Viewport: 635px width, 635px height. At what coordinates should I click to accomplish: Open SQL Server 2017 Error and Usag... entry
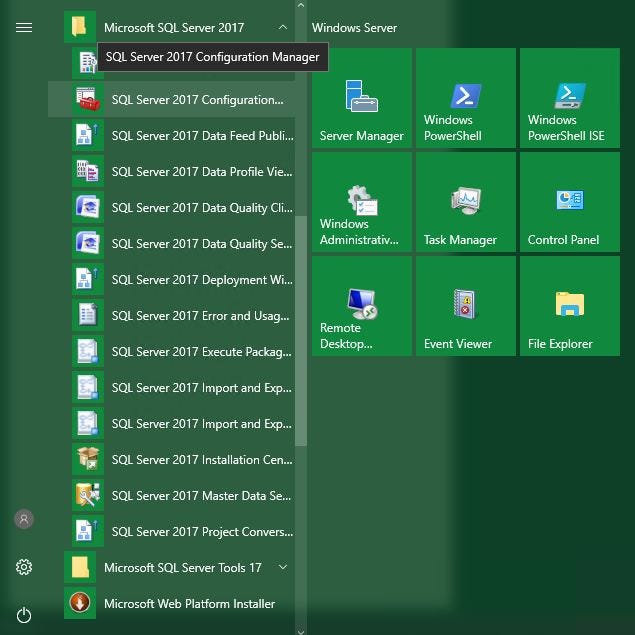[172, 315]
